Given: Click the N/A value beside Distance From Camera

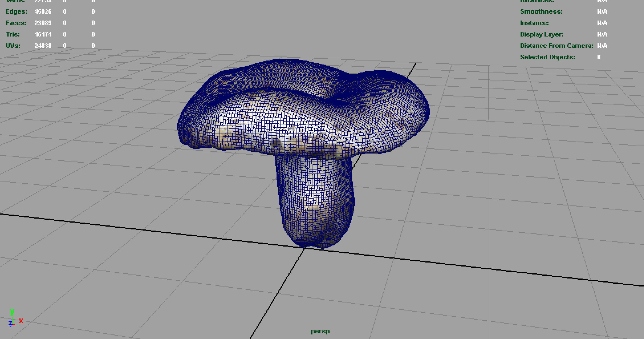Looking at the screenshot, I should click(602, 46).
